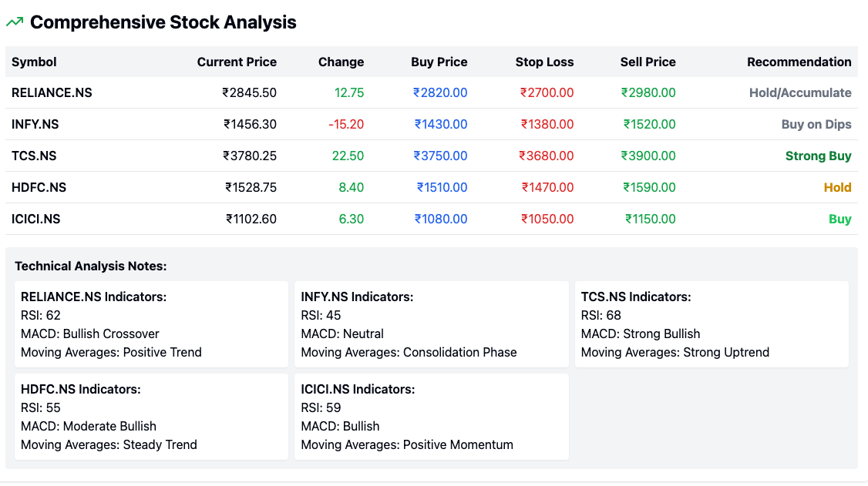The width and height of the screenshot is (868, 486).
Task: Click the Recommendation column header
Action: (x=799, y=62)
